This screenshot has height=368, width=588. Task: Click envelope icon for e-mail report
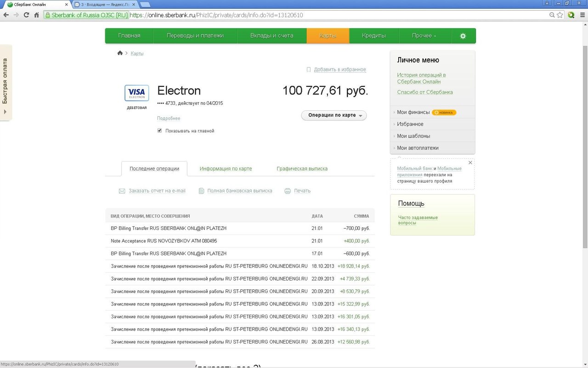point(122,191)
